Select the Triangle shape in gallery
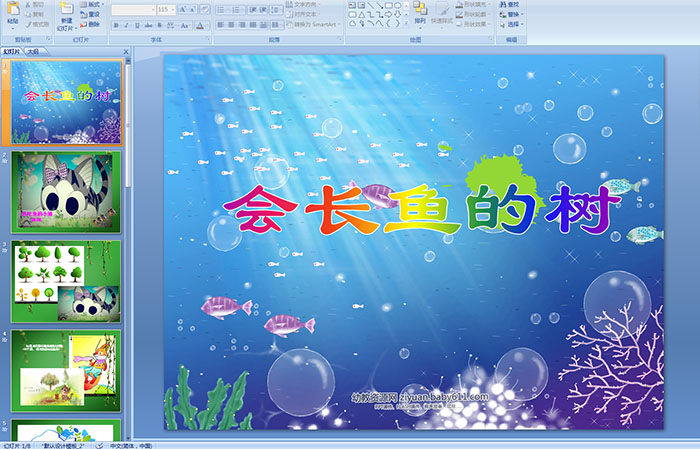700x449 pixels. tap(361, 15)
